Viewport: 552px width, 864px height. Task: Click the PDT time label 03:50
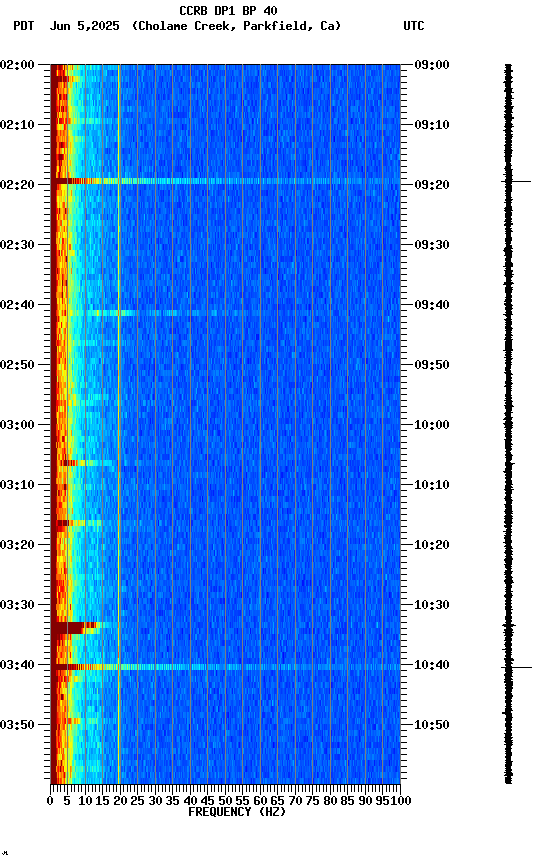point(17,725)
